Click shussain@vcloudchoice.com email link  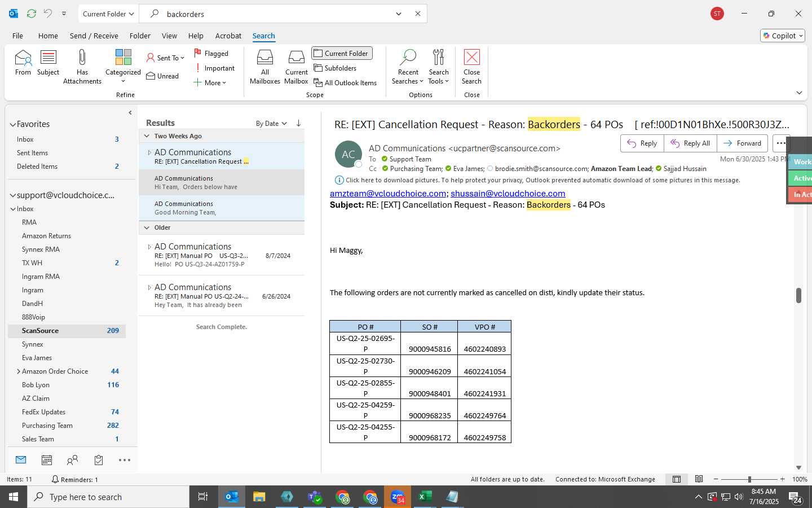click(x=507, y=193)
